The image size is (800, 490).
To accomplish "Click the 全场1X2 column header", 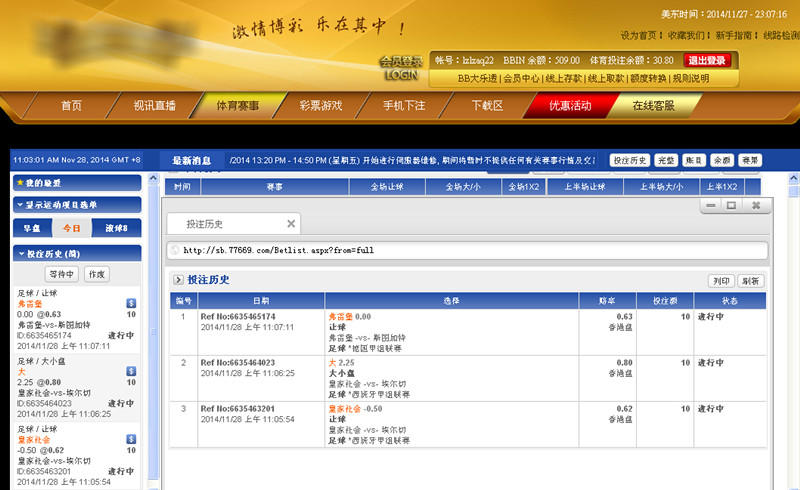I will click(524, 187).
